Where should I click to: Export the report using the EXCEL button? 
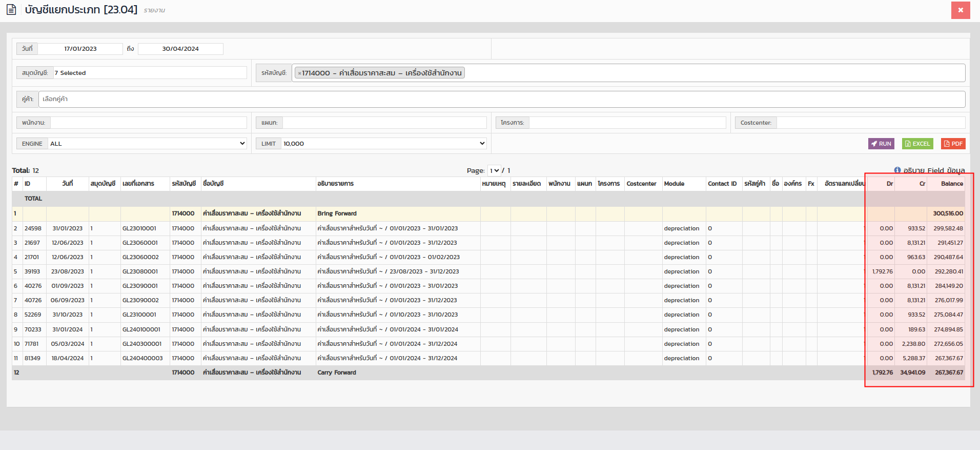click(x=917, y=144)
